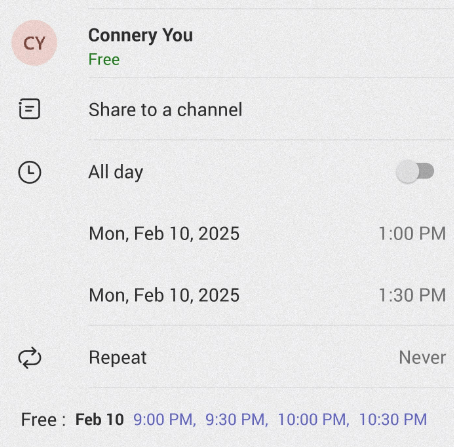Select the 9:30 PM free time suggestion

tap(236, 419)
